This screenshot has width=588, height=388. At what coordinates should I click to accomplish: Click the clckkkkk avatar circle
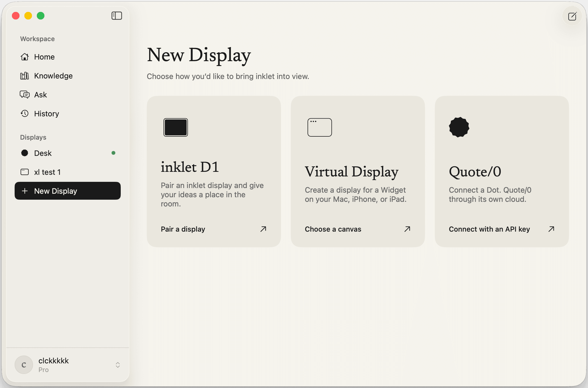(24, 365)
